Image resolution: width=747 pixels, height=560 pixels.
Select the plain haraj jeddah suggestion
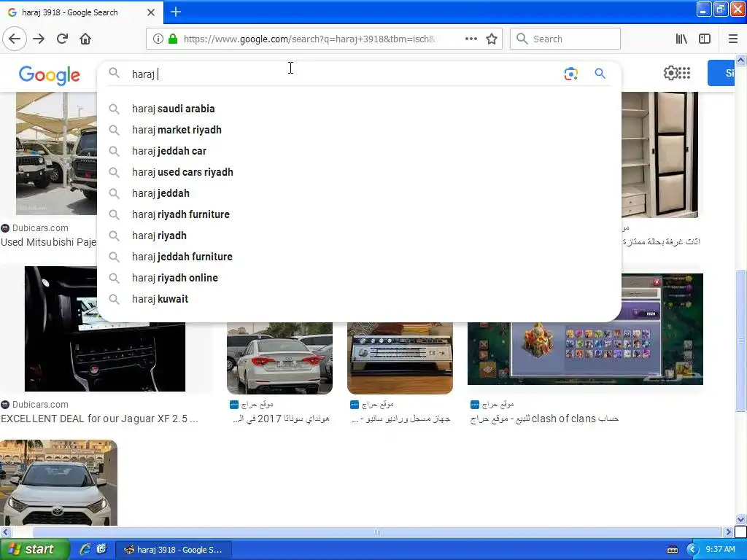(359, 193)
